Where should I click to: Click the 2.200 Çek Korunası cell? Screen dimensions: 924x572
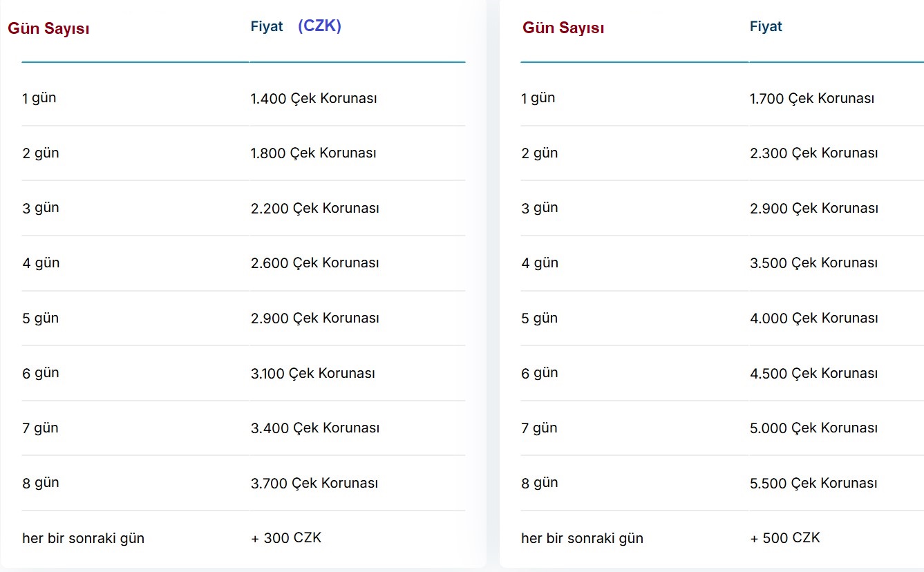314,208
